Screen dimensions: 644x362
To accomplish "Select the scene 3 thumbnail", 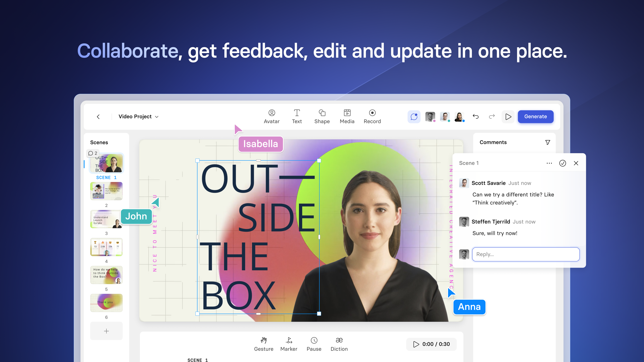I will (106, 219).
